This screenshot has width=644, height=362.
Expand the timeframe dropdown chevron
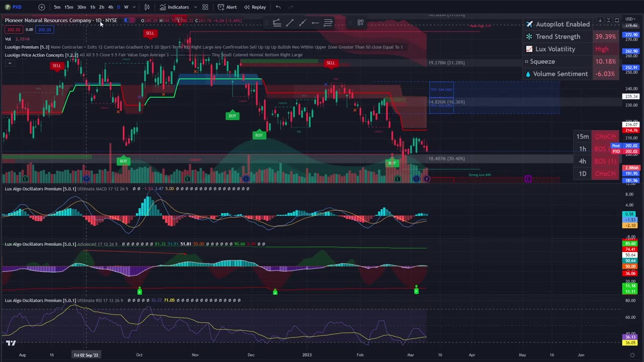tap(134, 7)
